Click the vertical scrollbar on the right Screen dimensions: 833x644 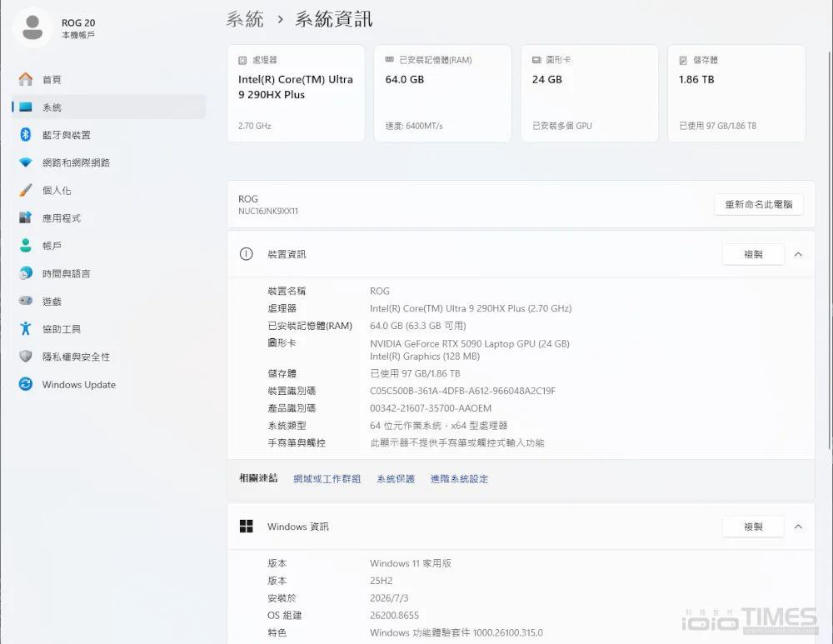click(830, 250)
